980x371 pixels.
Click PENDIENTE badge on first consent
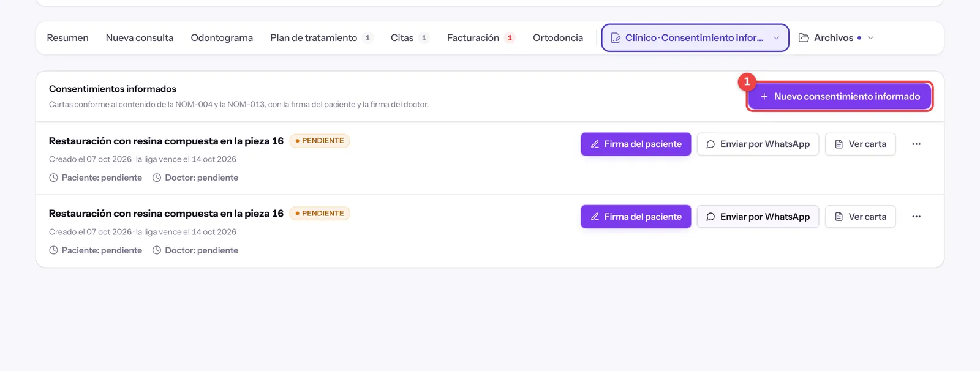click(x=320, y=141)
